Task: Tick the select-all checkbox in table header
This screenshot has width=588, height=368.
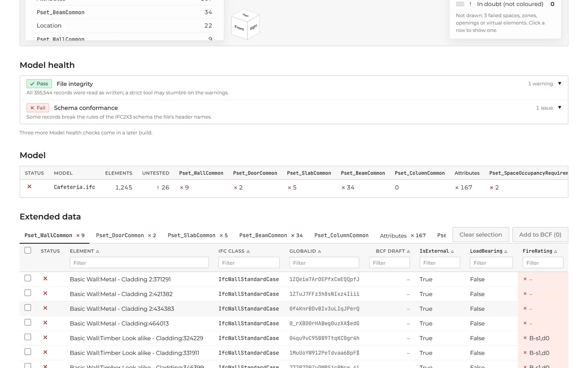Action: (28, 250)
